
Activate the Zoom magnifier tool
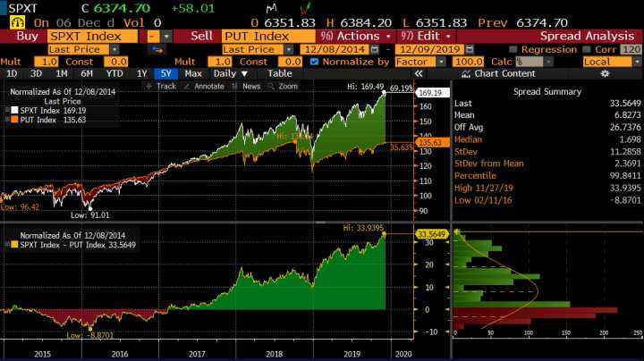pos(283,87)
